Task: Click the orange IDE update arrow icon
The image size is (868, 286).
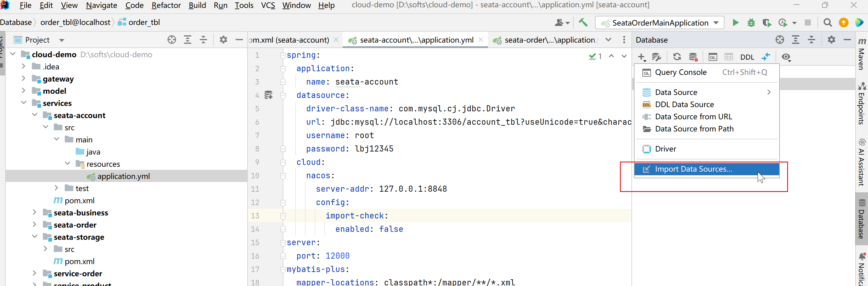Action: 843,23
